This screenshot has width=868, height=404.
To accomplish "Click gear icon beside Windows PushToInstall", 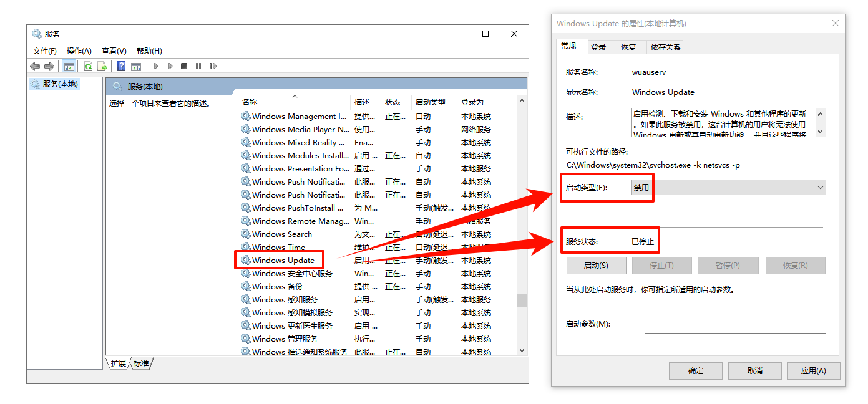I will click(246, 208).
